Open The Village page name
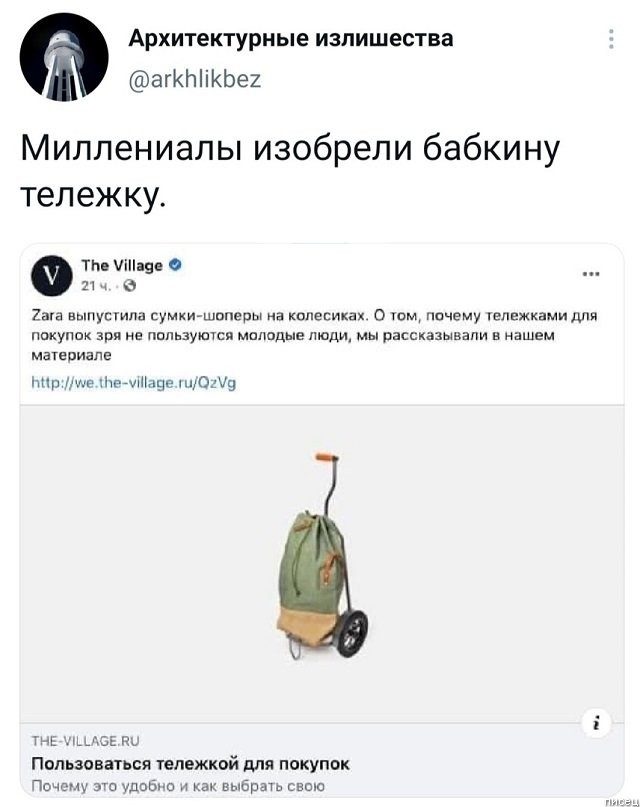 point(122,266)
